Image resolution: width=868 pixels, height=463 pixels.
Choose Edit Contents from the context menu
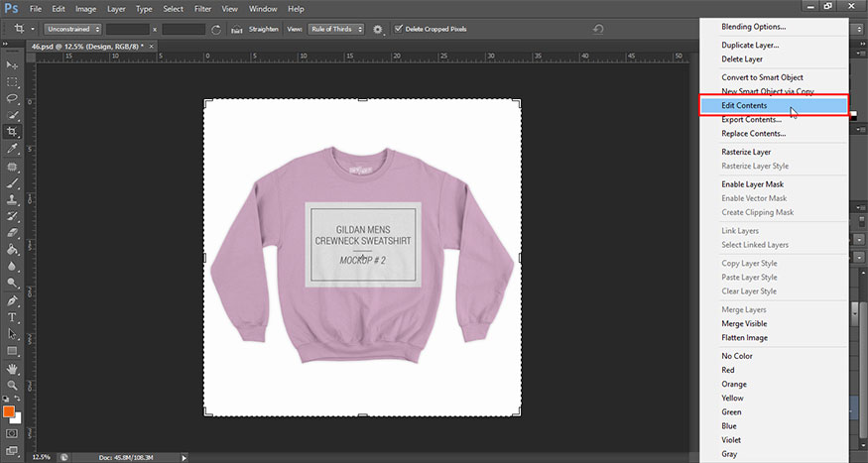[774, 105]
